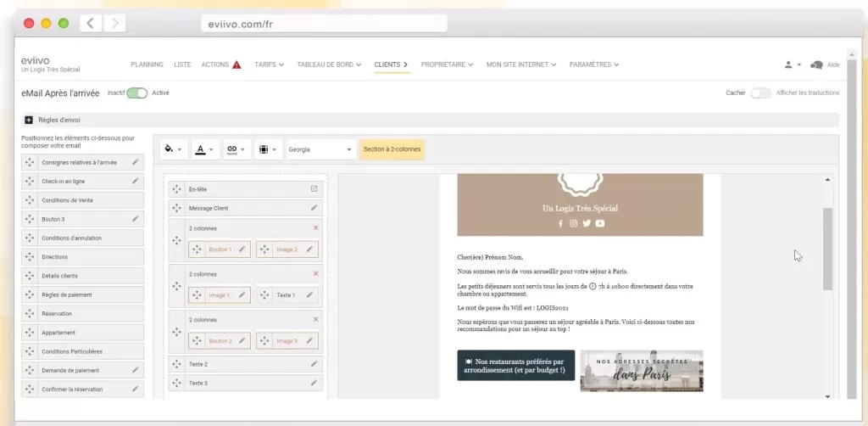The height and width of the screenshot is (426, 868).
Task: Edit the Consignes relatives à l'arrivée element
Action: click(x=136, y=162)
